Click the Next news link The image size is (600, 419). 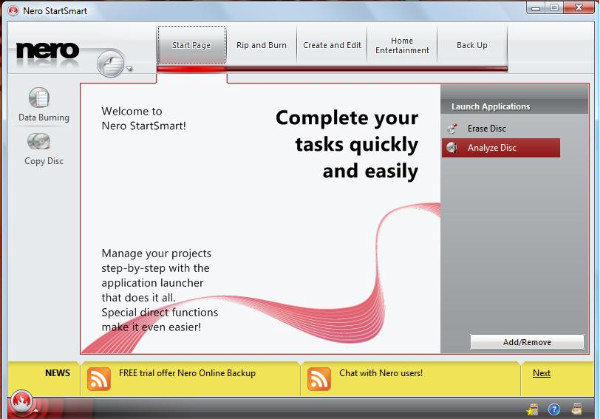pyautogui.click(x=541, y=373)
